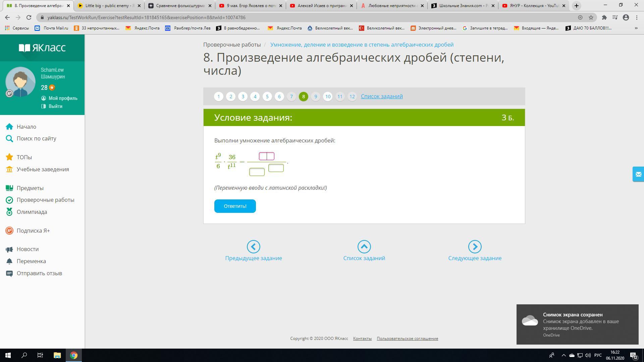Bookmark the page with the star icon
644x362 pixels.
coord(591,17)
